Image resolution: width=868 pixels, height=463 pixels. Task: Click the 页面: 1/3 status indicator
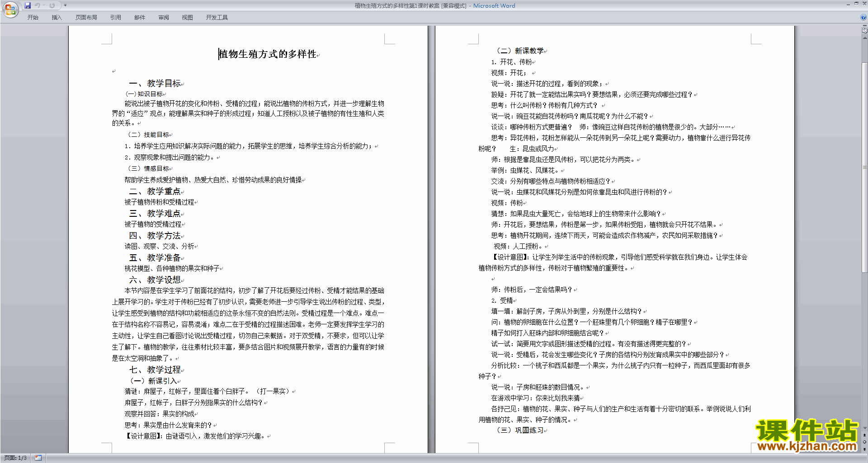point(15,458)
